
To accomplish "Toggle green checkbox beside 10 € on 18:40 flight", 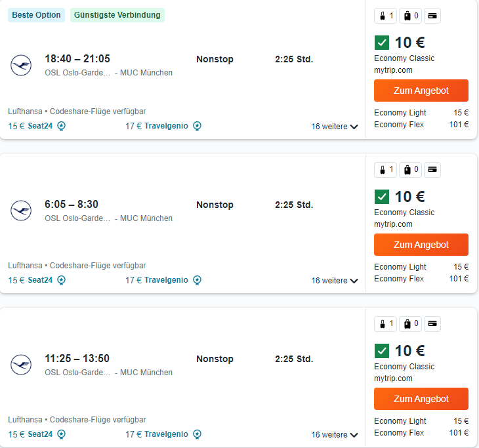I will [x=382, y=43].
